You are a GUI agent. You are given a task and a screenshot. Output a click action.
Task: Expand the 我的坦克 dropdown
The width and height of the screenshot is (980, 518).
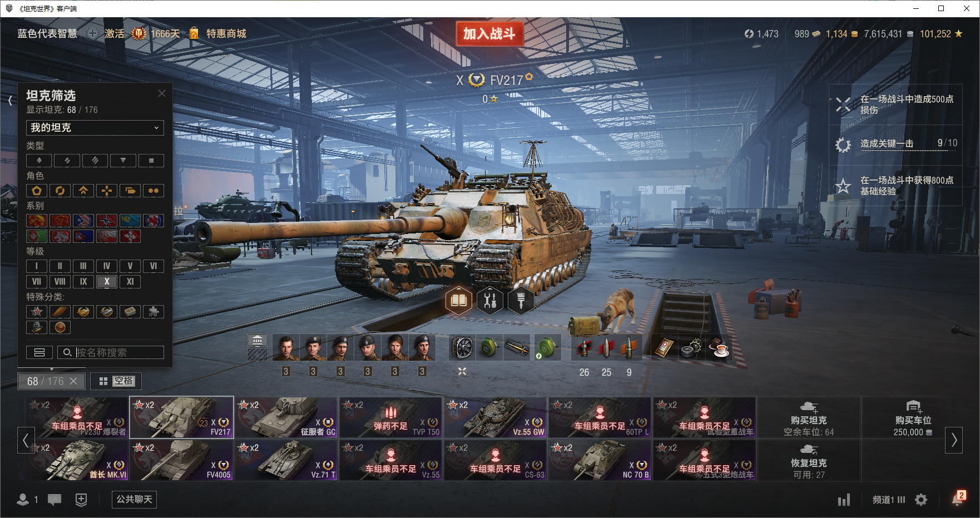[x=95, y=128]
